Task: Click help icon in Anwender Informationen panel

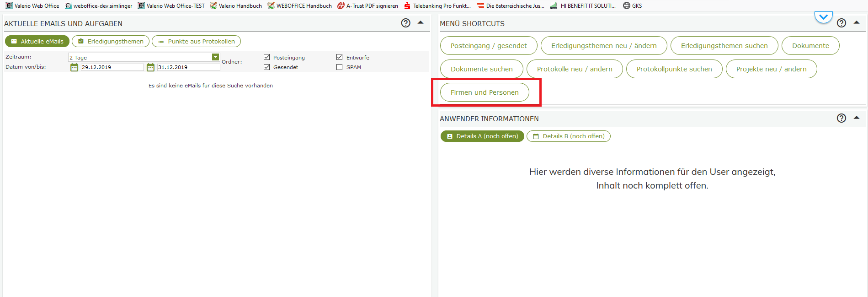Action: [x=841, y=118]
